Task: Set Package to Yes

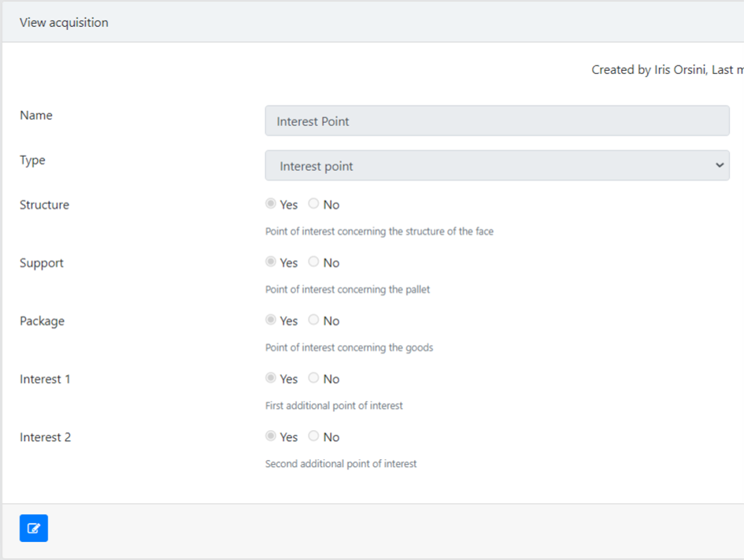Action: (x=271, y=320)
